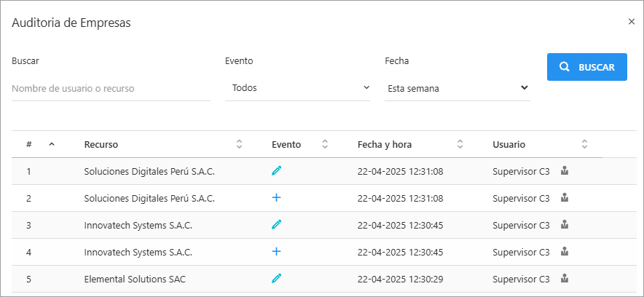
Task: Open the Fecha dropdown showing Esta semana
Action: [457, 89]
